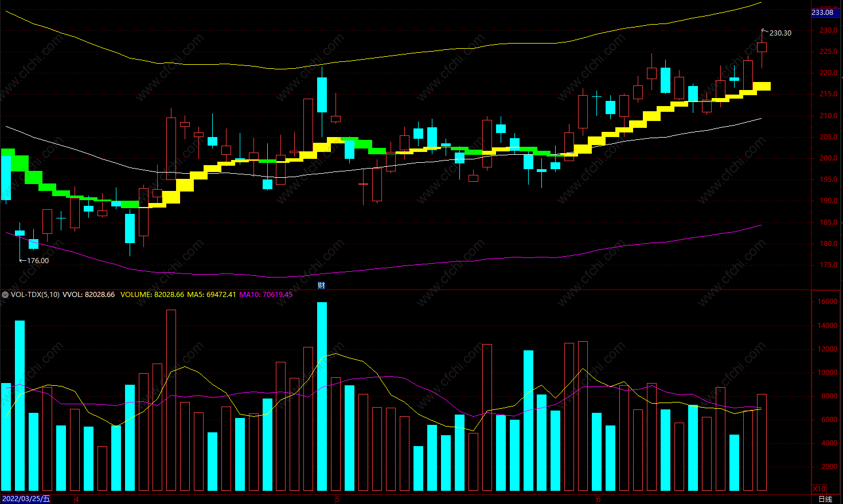
Task: Click the VVOL: 82028.66 value
Action: [x=89, y=295]
